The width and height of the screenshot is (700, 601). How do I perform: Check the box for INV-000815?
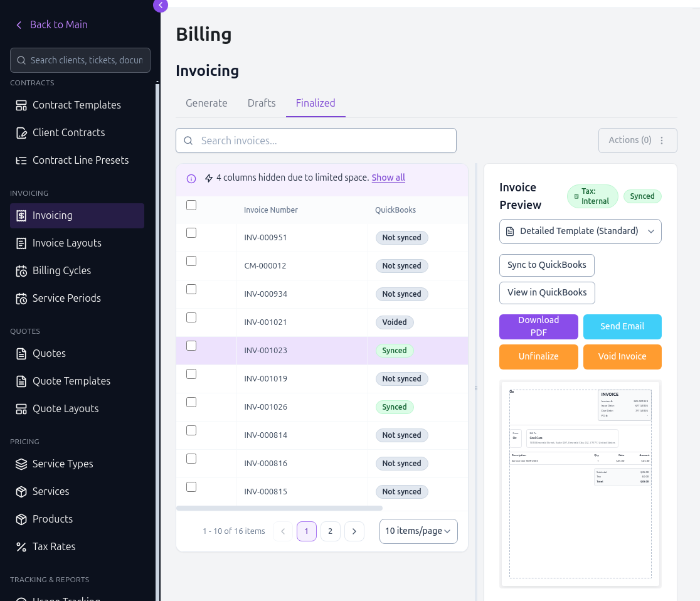pos(191,487)
